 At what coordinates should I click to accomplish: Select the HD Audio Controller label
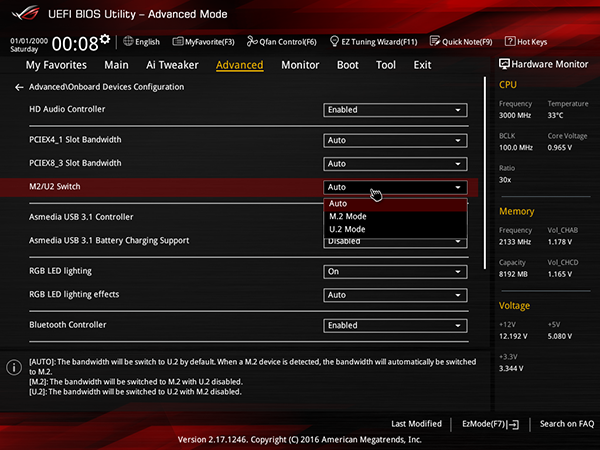(x=67, y=109)
